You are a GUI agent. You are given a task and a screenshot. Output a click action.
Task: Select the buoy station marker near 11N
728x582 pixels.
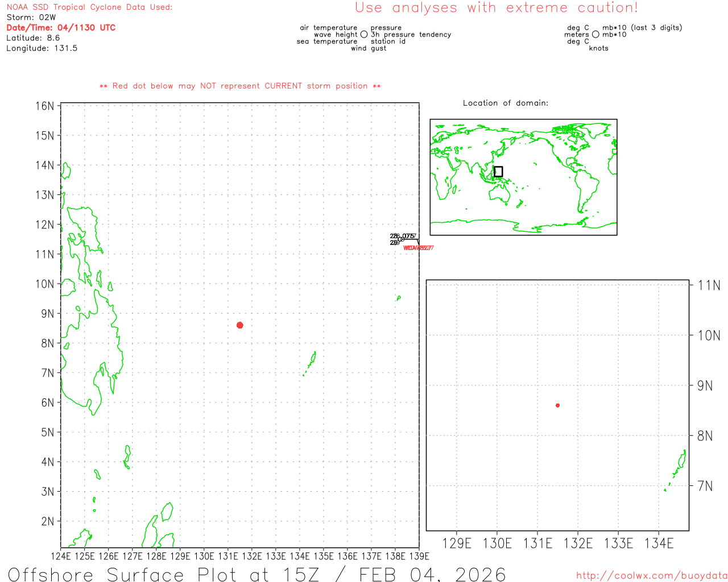[400, 239]
